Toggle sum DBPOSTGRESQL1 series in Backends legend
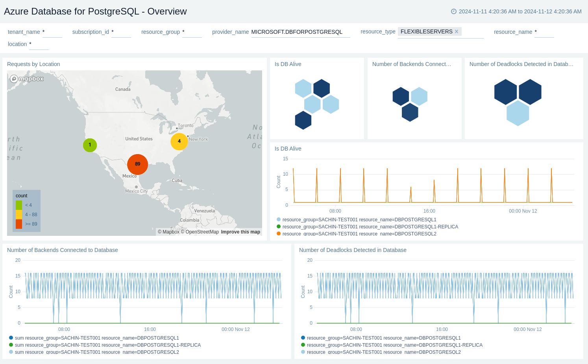 (94, 338)
